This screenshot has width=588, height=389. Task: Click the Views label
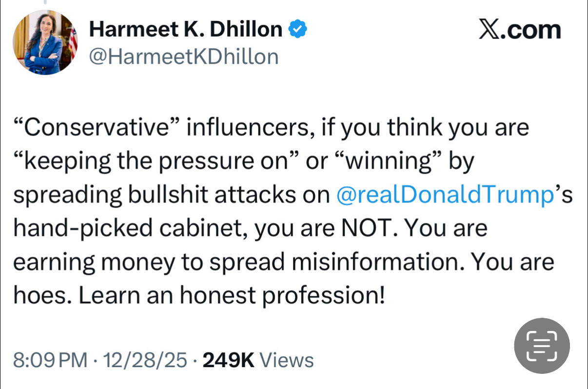click(286, 360)
